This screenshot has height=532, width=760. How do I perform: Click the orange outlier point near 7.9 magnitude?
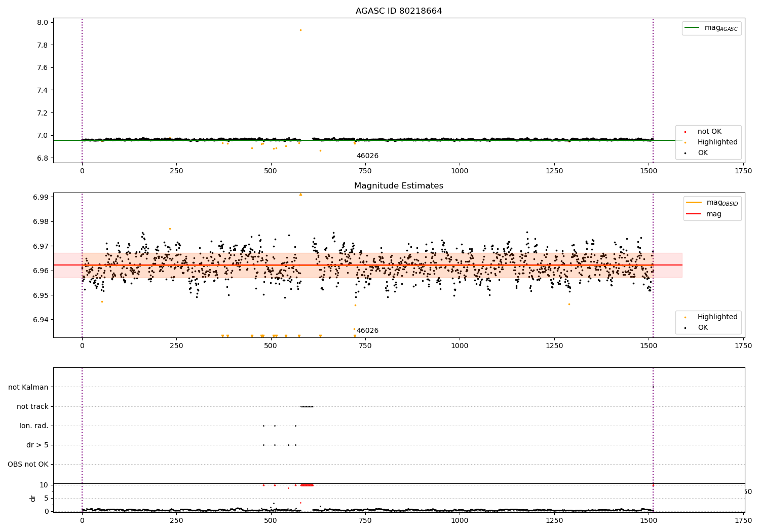pos(300,30)
